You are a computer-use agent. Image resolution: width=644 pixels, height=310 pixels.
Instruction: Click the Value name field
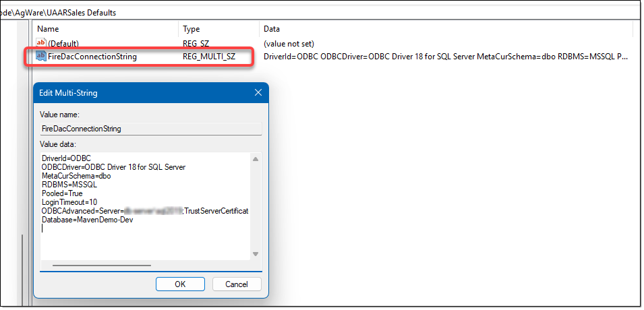150,127
